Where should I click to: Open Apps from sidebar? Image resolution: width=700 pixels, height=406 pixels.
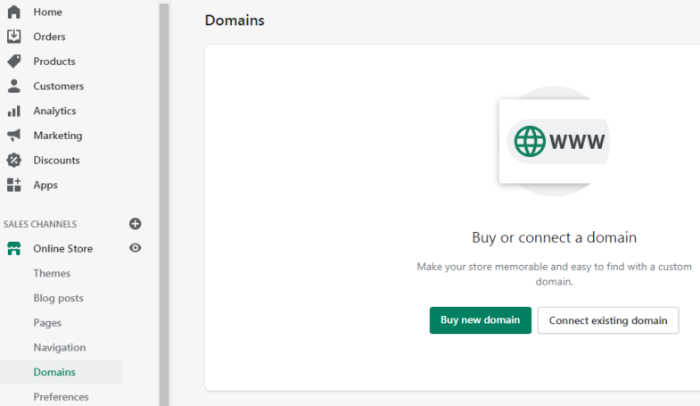(x=45, y=185)
